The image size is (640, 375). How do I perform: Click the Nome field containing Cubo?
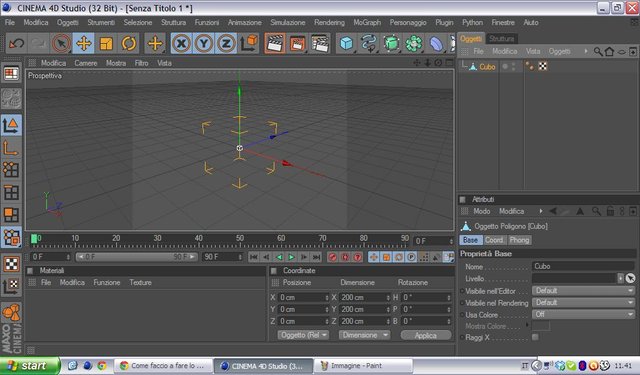tap(583, 266)
